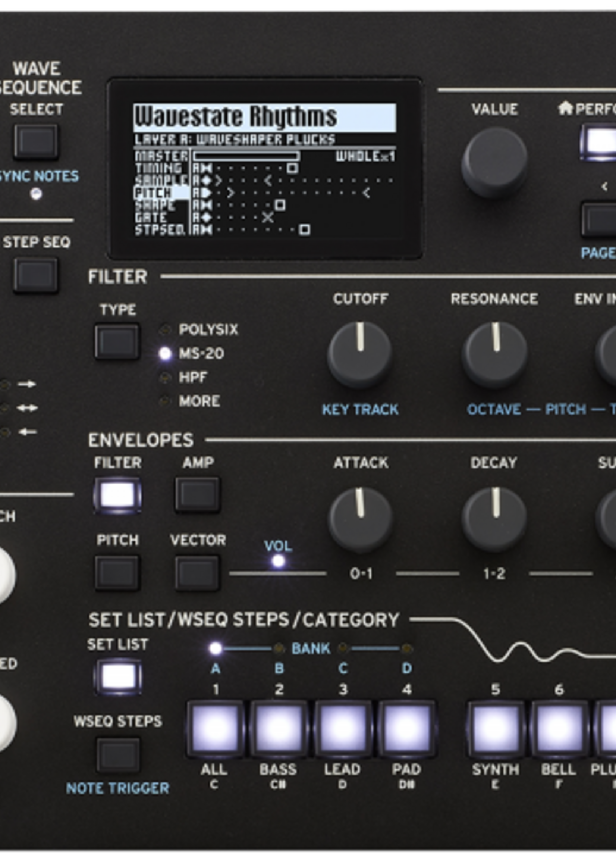The width and height of the screenshot is (616, 863).
Task: Click the blue KEY TRACK label
Action: 360,409
